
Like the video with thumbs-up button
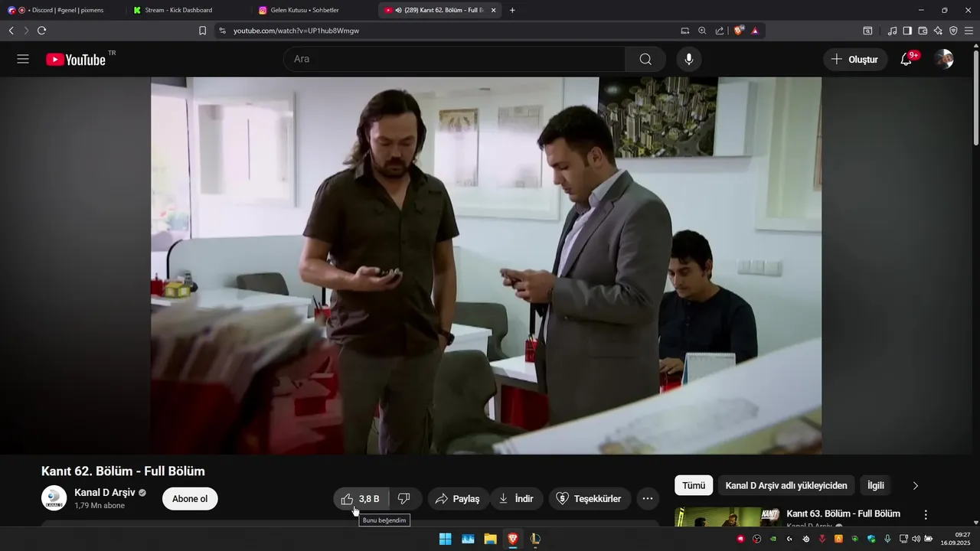coord(361,499)
